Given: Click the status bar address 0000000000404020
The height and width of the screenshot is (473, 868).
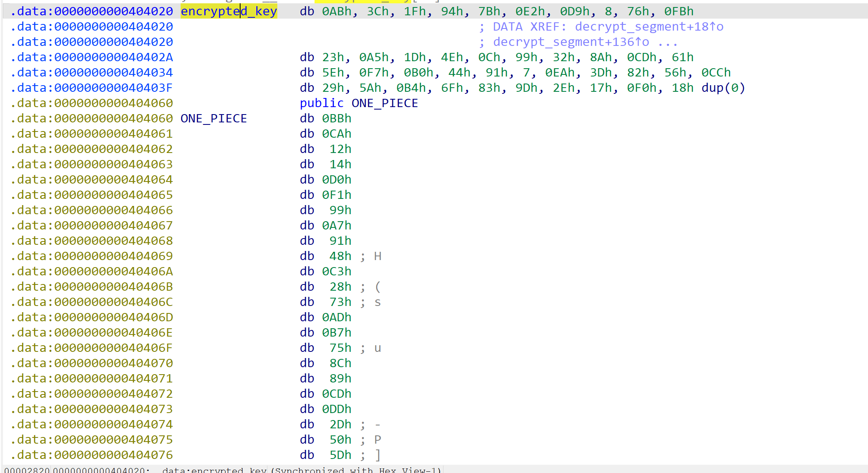Looking at the screenshot, I should point(99,470).
